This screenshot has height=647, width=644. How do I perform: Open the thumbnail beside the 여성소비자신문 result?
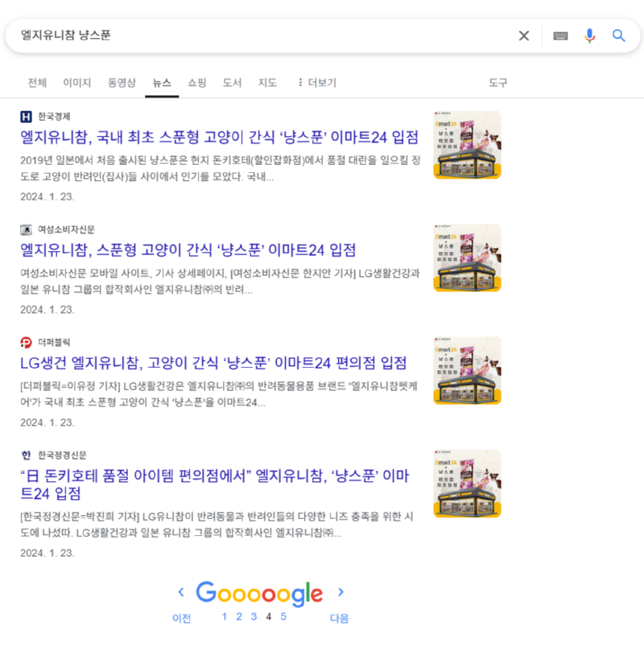coord(468,258)
